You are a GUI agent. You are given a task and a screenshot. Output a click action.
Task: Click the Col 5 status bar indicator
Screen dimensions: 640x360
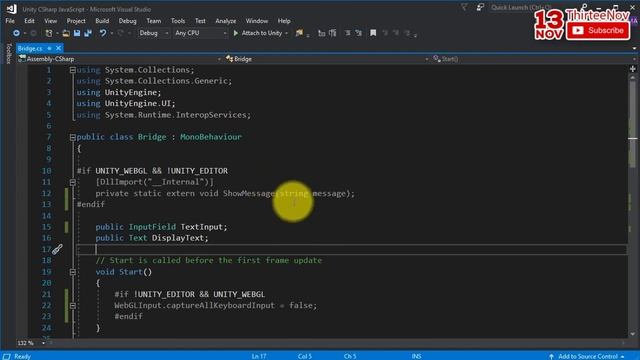click(x=304, y=356)
